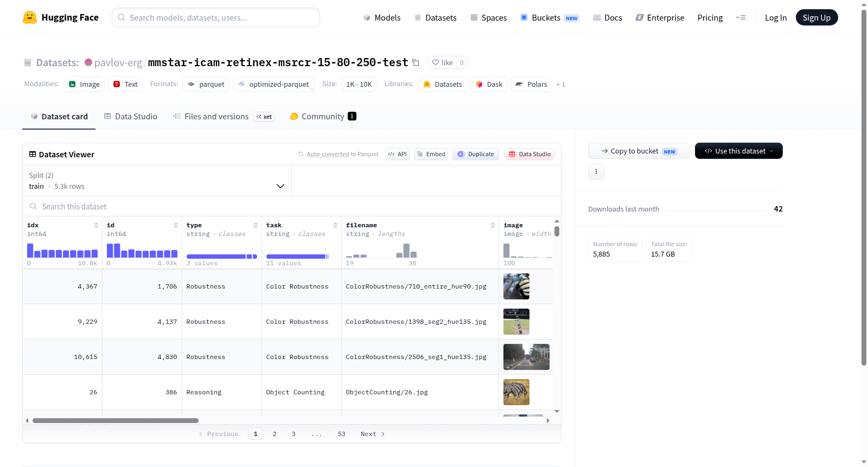Open the Pricing page
Image resolution: width=868 pixels, height=467 pixels.
710,18
